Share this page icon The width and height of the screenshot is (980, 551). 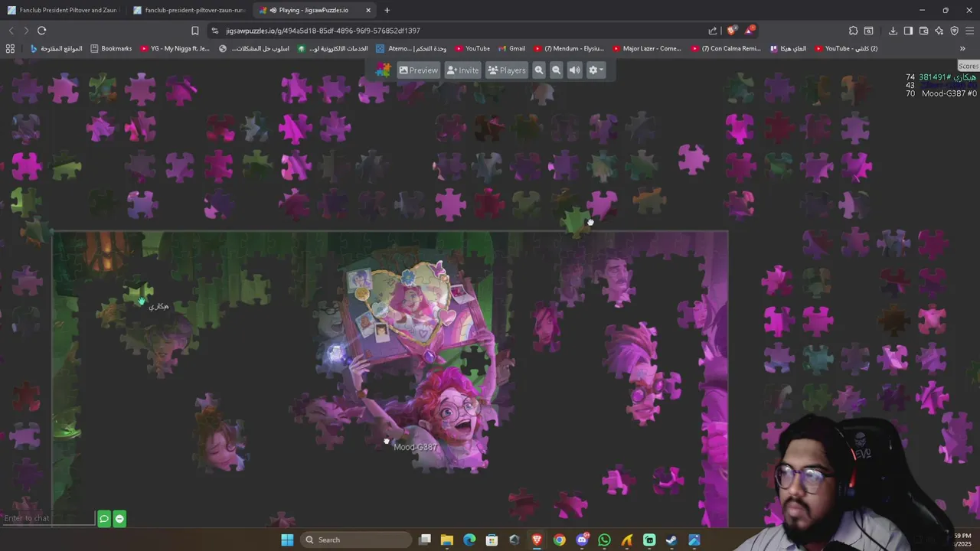713,31
